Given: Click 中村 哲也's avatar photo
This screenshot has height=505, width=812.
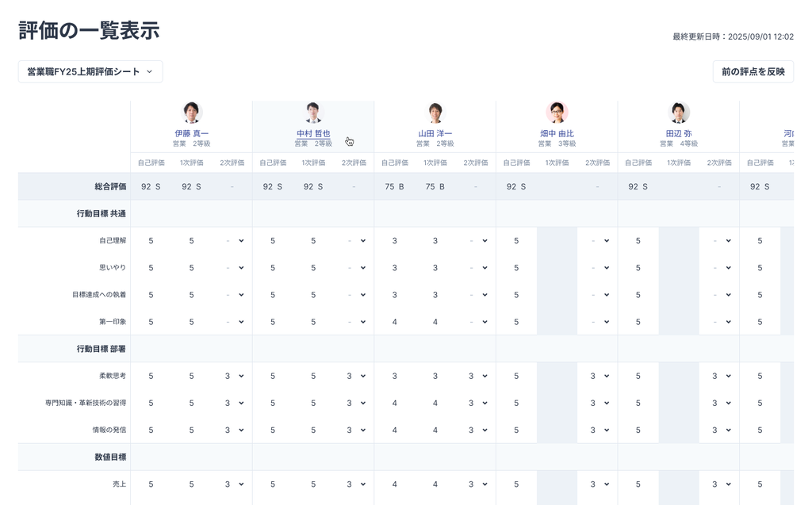Looking at the screenshot, I should 313,113.
